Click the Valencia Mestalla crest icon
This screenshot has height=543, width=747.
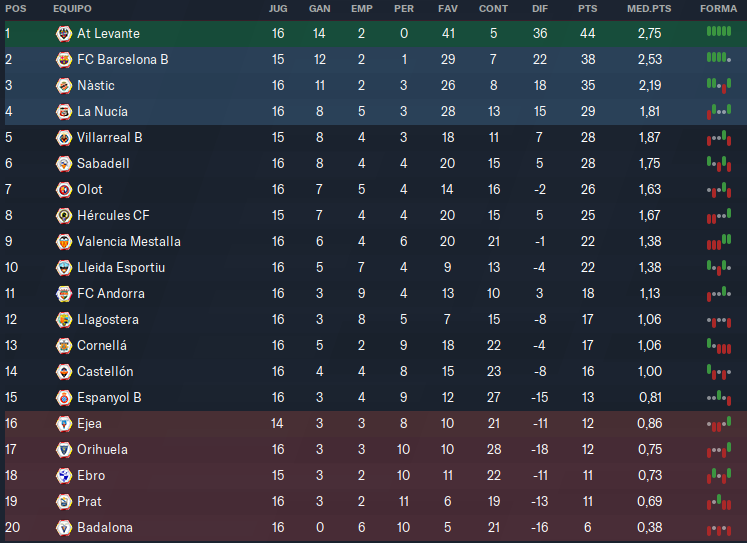(x=64, y=241)
